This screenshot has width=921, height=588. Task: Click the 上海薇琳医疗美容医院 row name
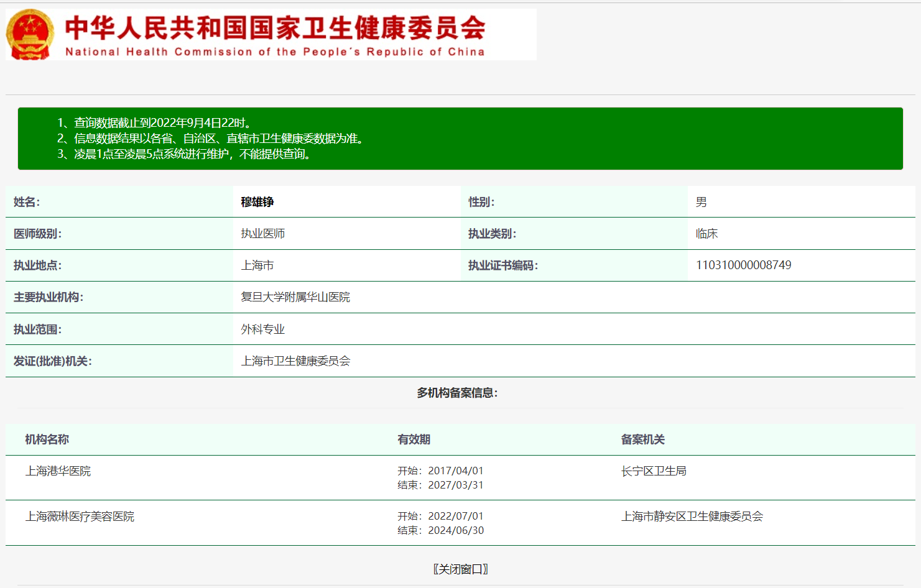(x=80, y=517)
